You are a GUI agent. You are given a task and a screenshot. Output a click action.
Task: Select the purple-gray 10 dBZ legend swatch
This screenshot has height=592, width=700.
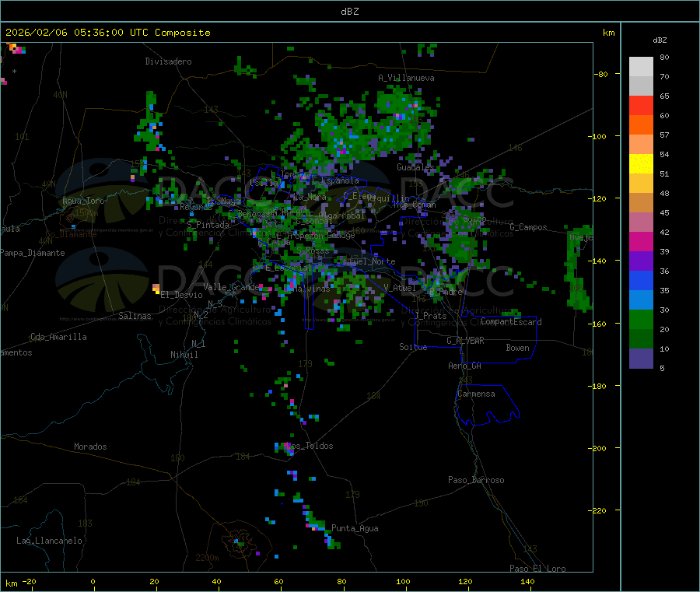pos(641,358)
